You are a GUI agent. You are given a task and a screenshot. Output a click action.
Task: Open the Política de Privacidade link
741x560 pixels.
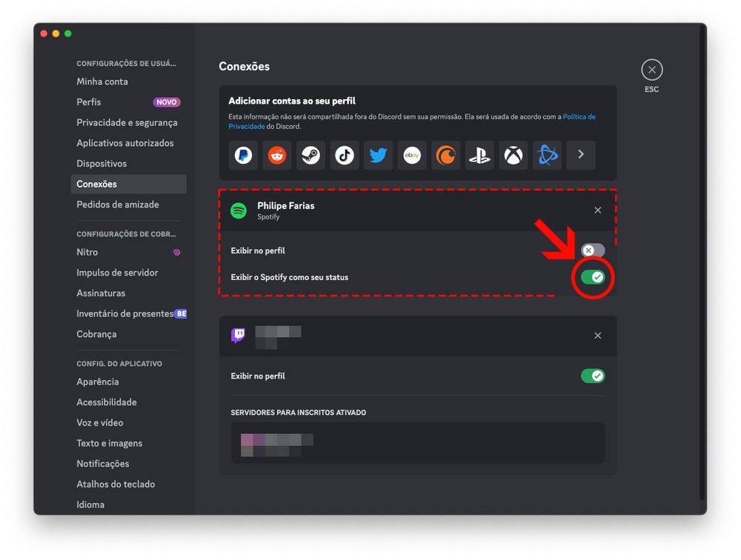click(579, 117)
